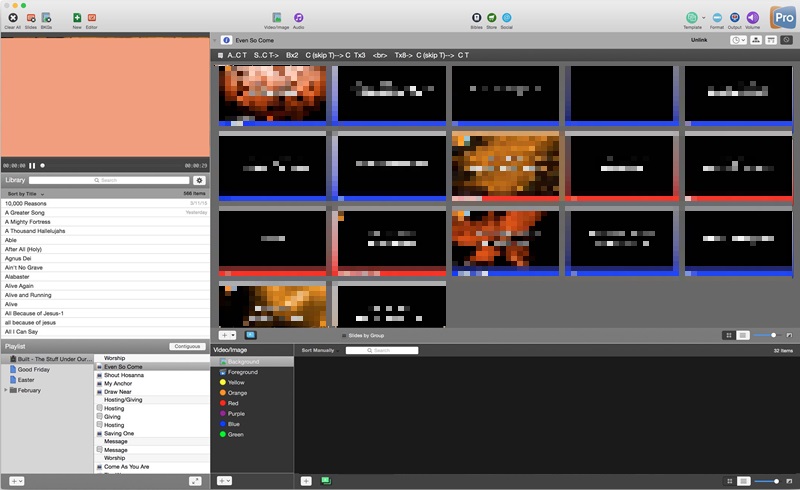The image size is (800, 490).
Task: Click the blue slide icon next to add-slide button
Action: point(251,335)
